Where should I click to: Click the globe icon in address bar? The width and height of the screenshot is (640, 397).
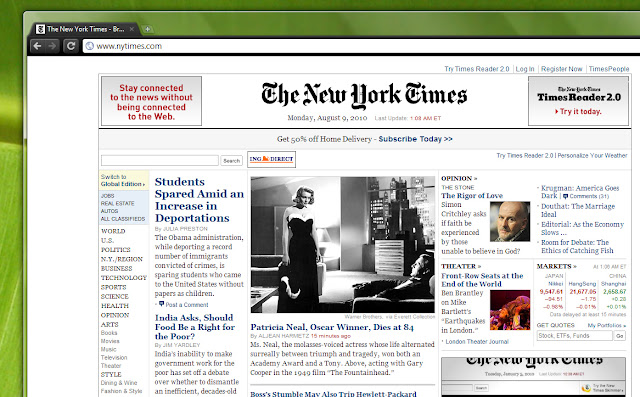pyautogui.click(x=90, y=46)
